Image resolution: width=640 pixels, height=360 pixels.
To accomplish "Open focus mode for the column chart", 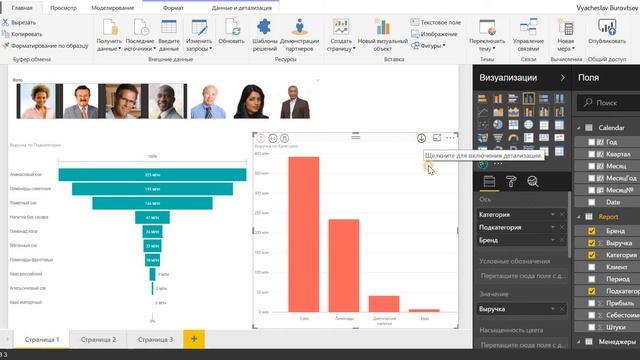I will 437,138.
